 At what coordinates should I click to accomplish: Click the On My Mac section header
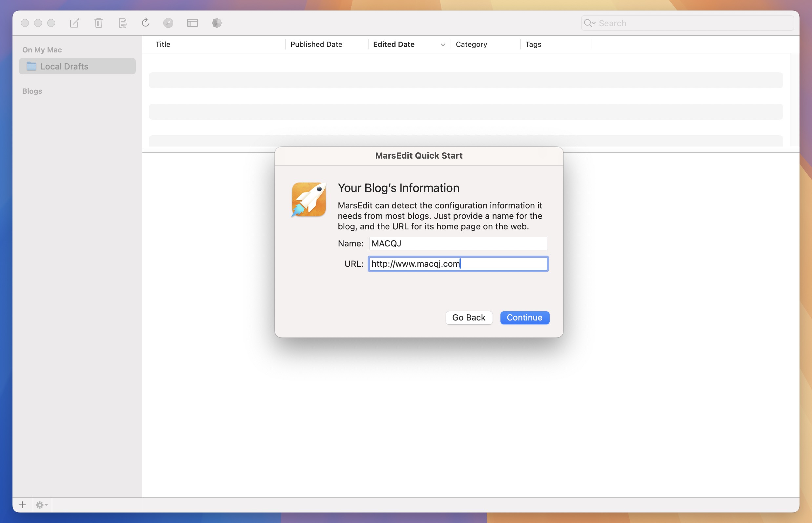[x=41, y=50]
